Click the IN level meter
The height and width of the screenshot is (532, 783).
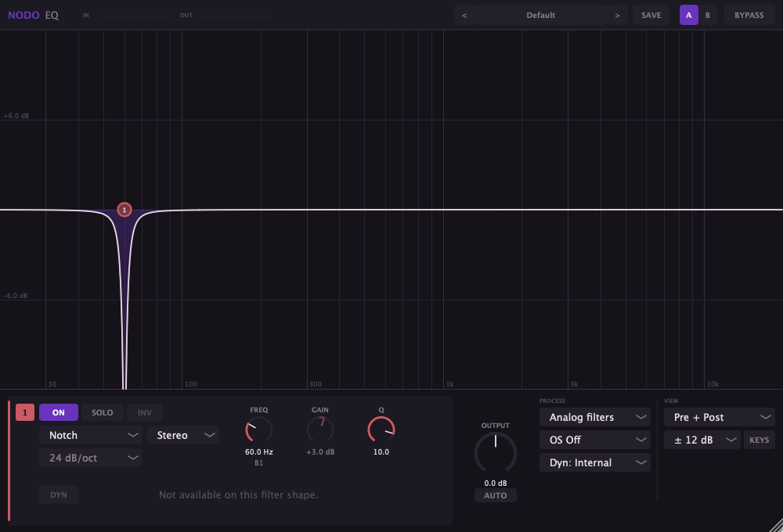coord(137,16)
